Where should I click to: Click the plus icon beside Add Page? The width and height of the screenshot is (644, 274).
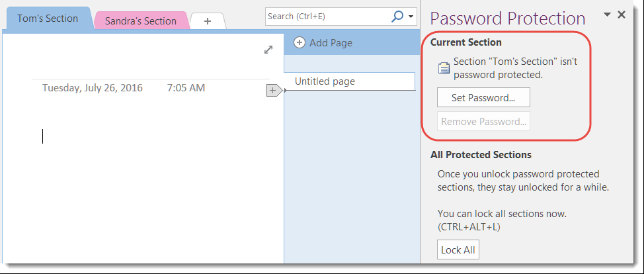click(x=300, y=43)
